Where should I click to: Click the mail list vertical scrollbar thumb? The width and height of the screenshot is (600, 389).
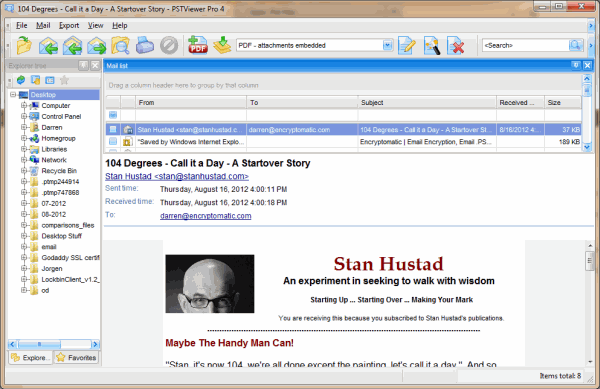[x=587, y=90]
